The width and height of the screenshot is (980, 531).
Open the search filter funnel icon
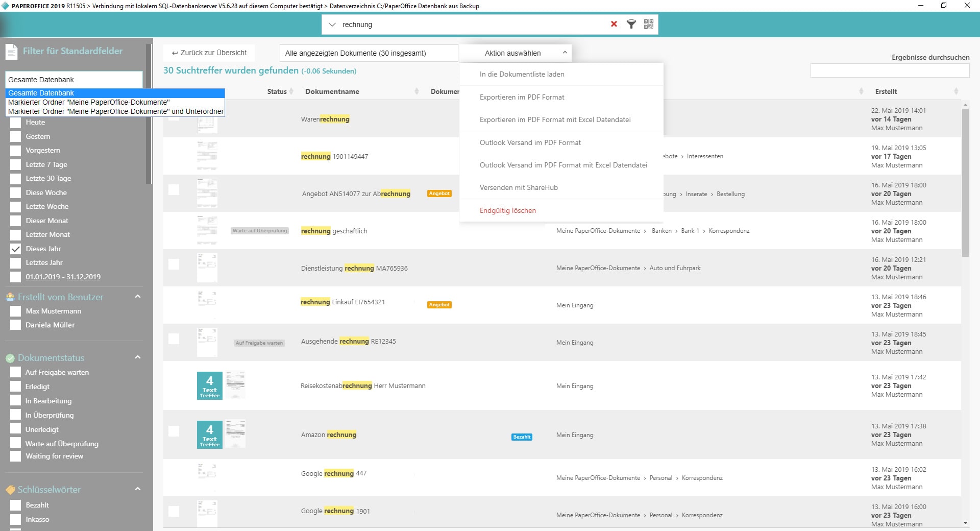631,24
